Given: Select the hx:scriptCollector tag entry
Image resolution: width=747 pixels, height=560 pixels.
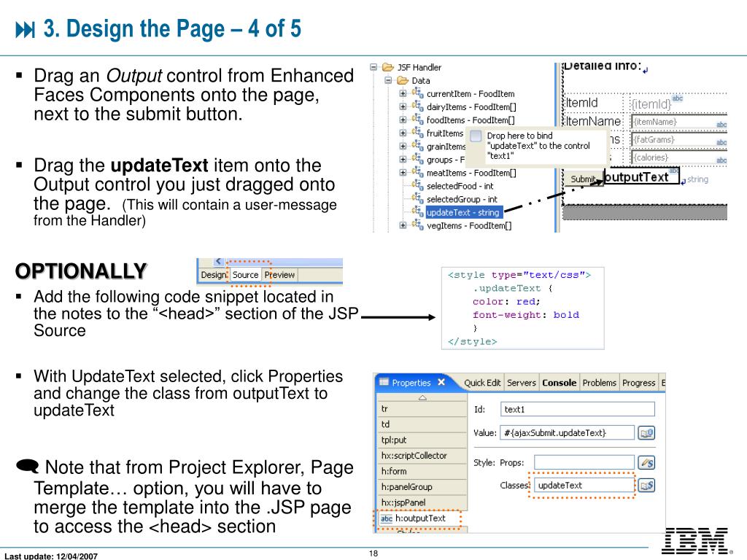Looking at the screenshot, I should tap(422, 456).
